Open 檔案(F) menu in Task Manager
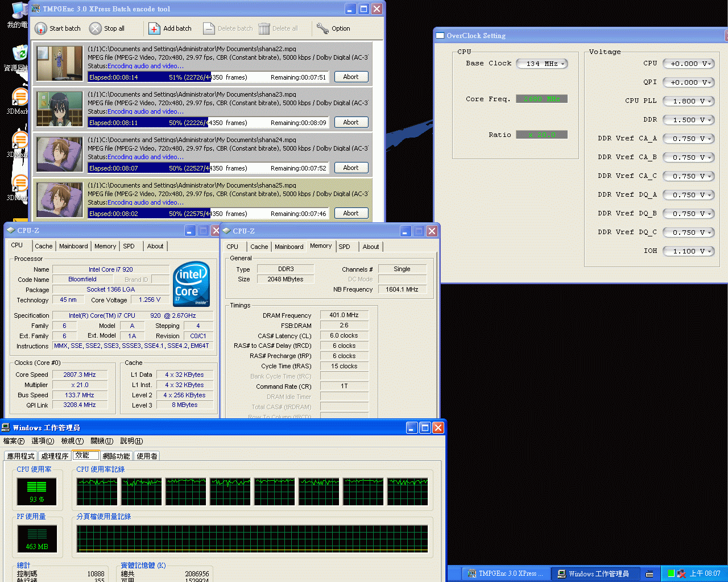This screenshot has height=582, width=728. click(x=14, y=441)
